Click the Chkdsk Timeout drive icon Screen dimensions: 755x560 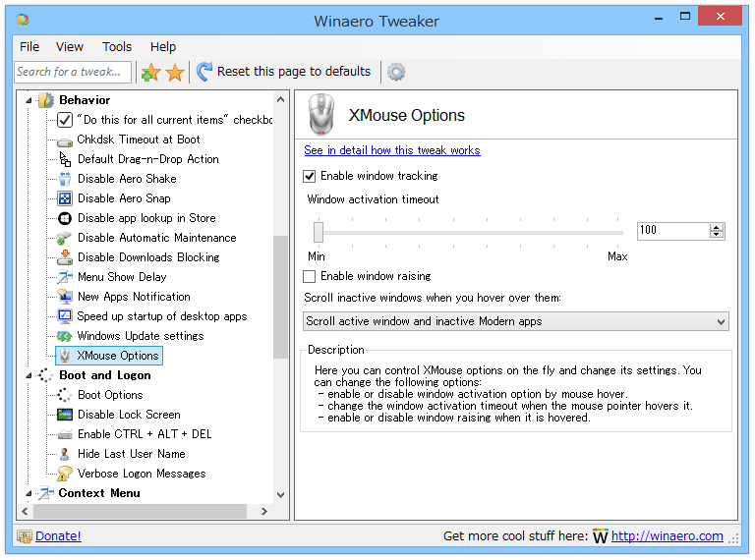tap(65, 140)
